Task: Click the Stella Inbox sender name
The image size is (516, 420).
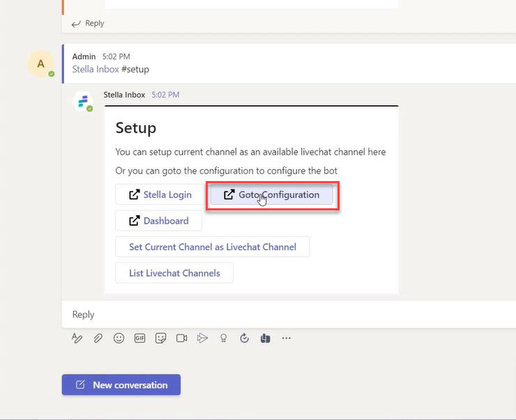Action: [x=124, y=95]
